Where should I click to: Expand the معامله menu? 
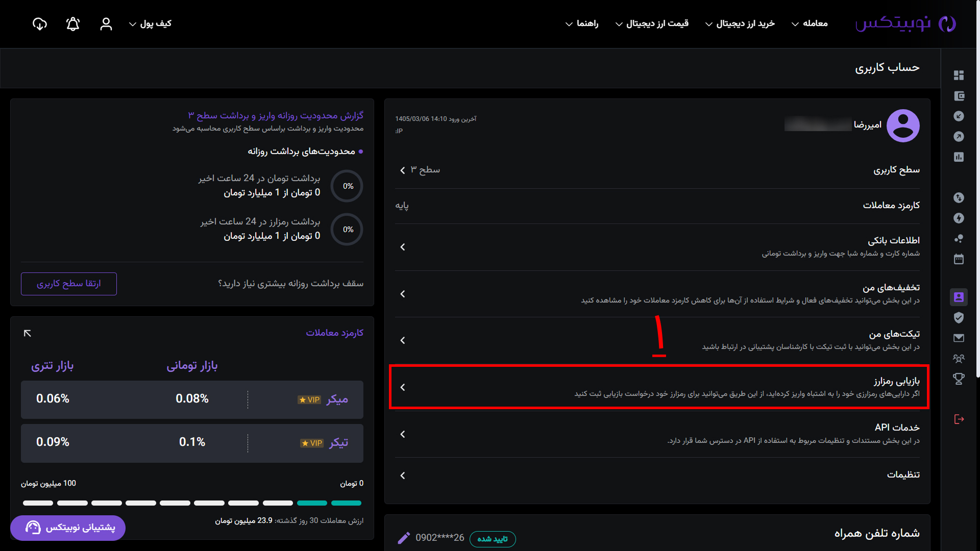810,23
